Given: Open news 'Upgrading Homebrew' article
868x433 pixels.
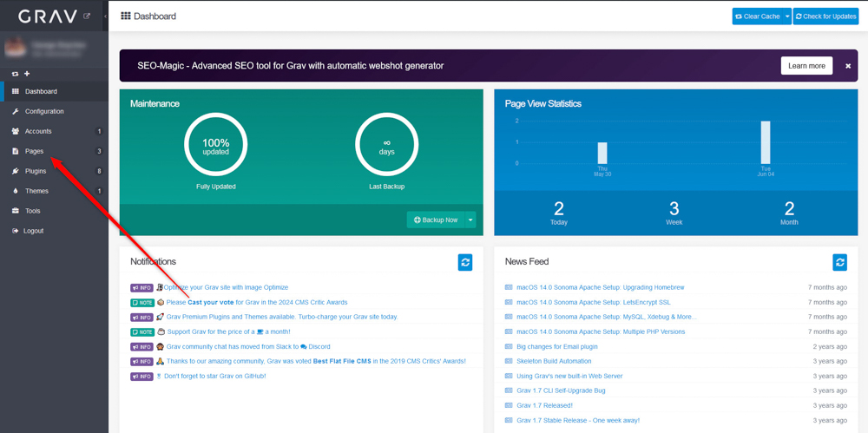Looking at the screenshot, I should pos(601,287).
